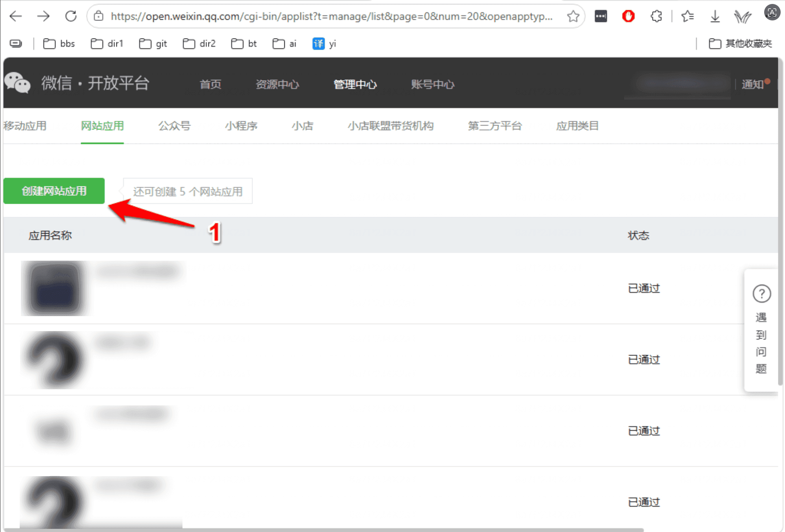Viewport: 785px width, 532px height.
Task: Open the 第三方平台 tab
Action: [x=495, y=126]
